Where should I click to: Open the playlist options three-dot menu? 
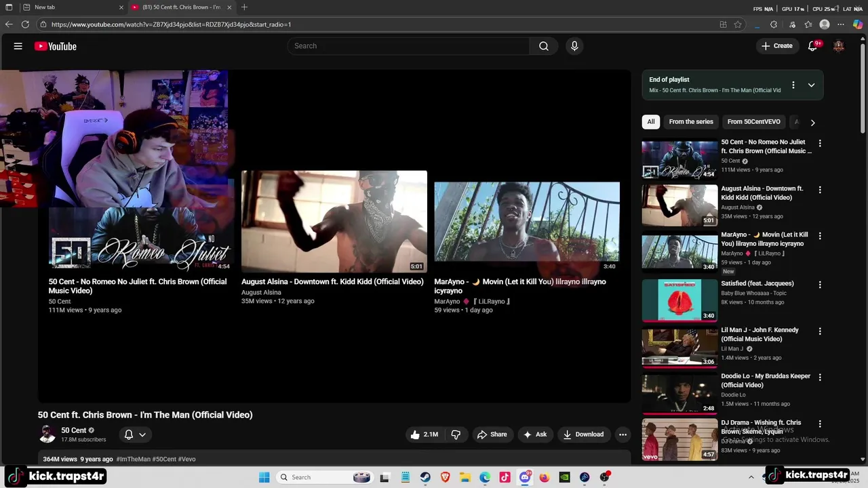[x=793, y=85]
